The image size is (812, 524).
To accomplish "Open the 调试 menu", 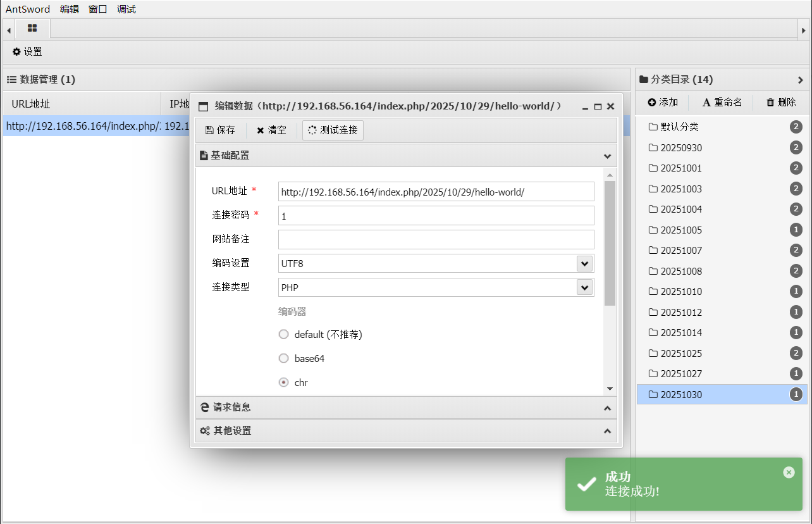I will (126, 9).
